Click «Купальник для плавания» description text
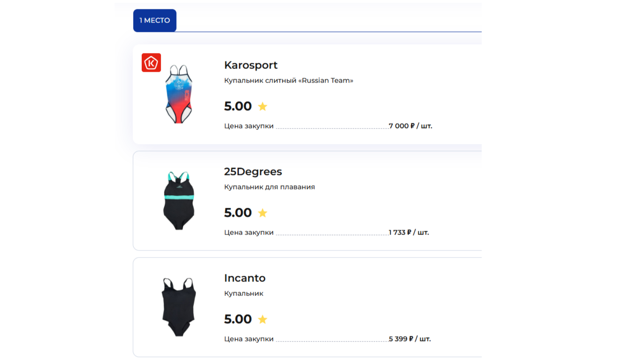 [269, 187]
